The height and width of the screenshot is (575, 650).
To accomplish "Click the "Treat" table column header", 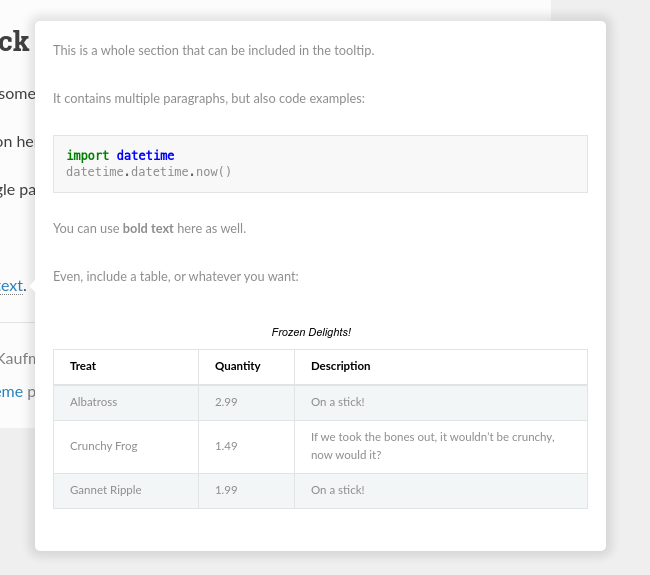I will coord(83,366).
